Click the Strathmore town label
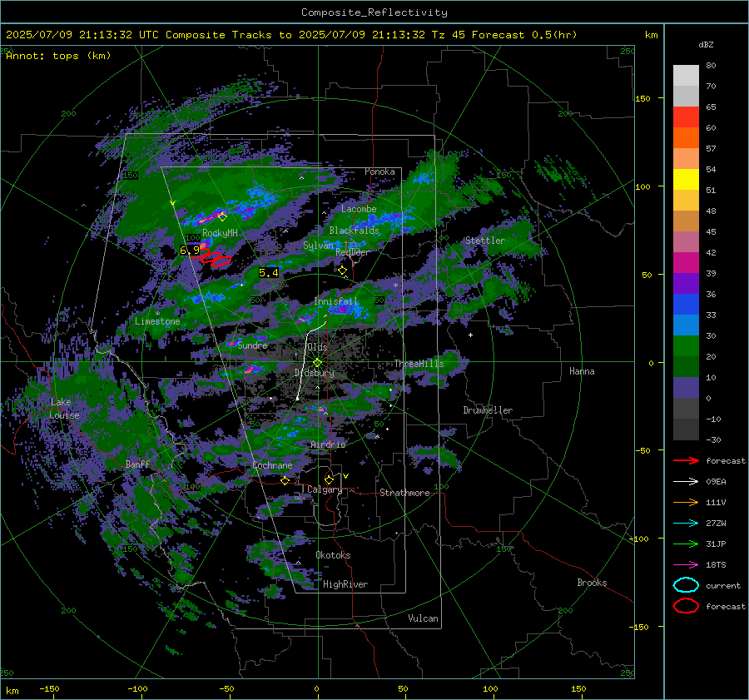This screenshot has height=700, width=749. 404,493
